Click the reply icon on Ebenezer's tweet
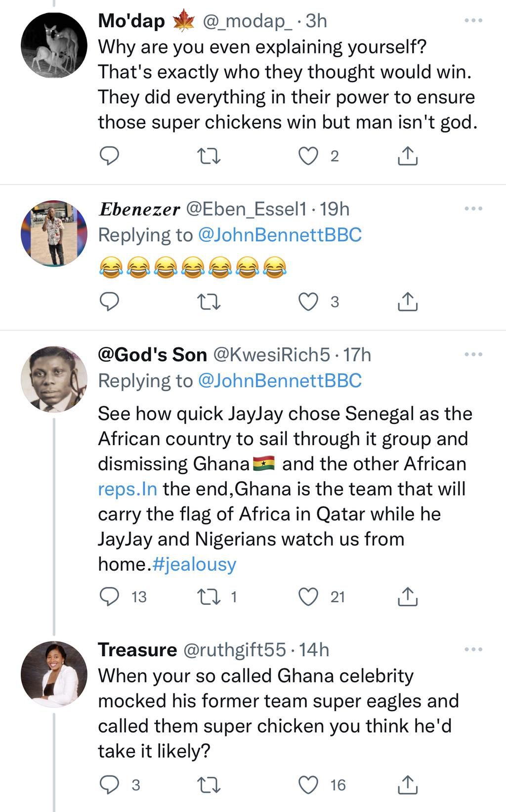This screenshot has height=812, width=506. click(110, 299)
